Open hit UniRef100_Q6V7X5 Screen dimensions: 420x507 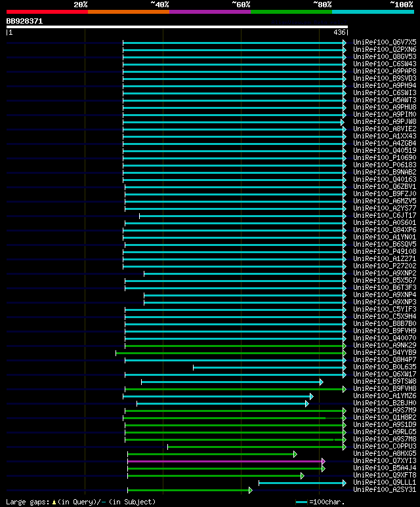[x=385, y=43]
